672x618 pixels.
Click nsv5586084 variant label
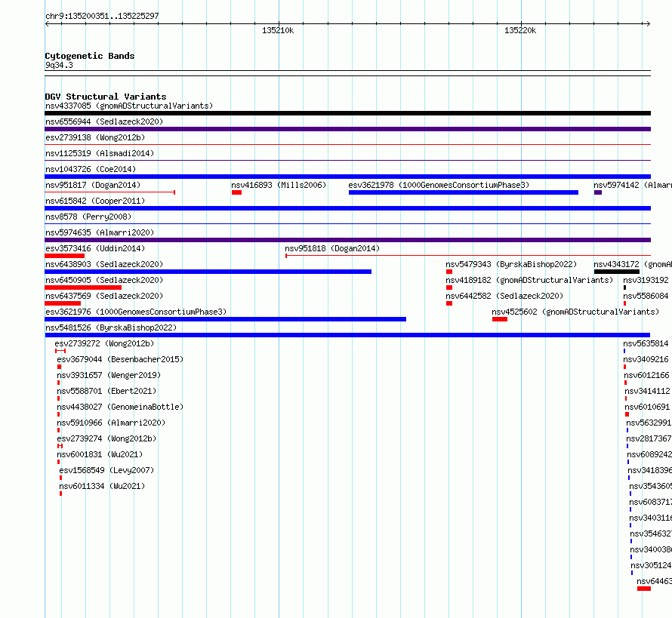646,296
